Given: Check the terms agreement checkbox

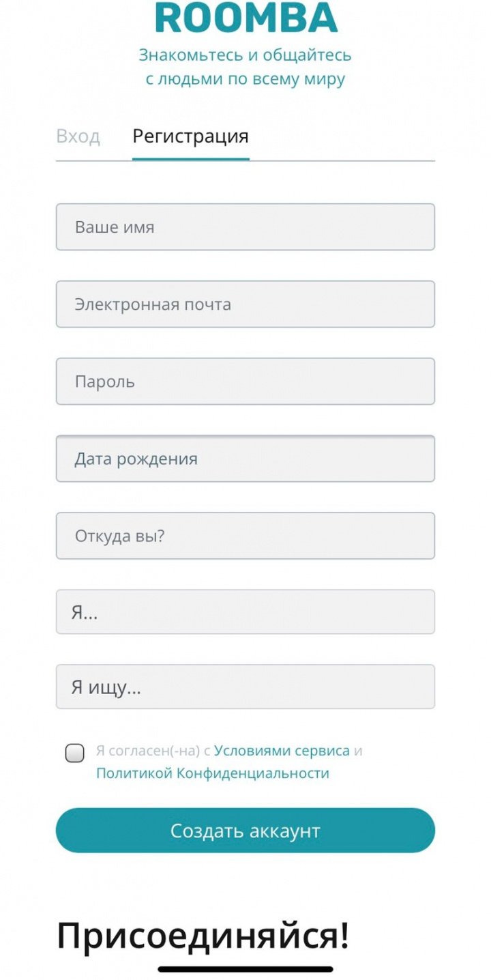Looking at the screenshot, I should (x=74, y=753).
